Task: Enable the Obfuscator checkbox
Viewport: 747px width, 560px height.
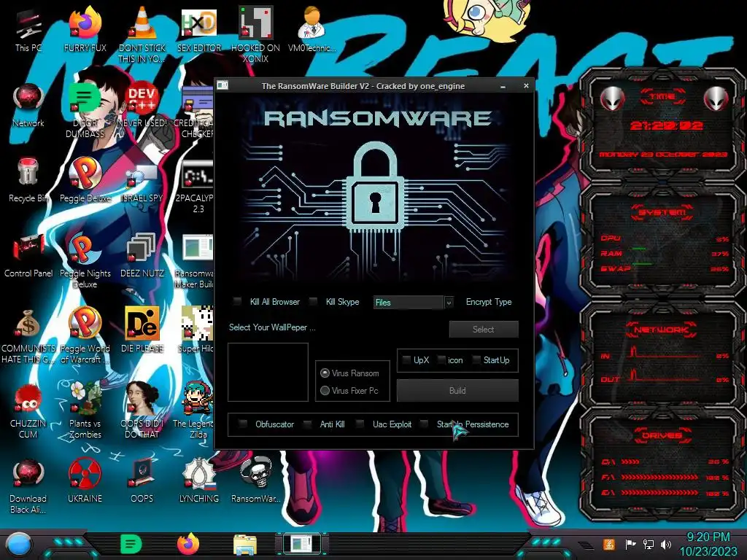Action: pyautogui.click(x=243, y=424)
